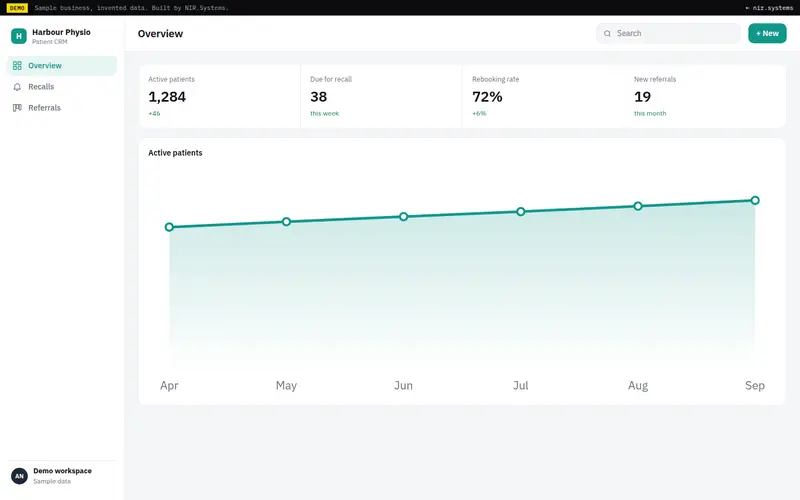Click the Harbour Physio green H logo
This screenshot has width=800, height=500.
point(19,36)
